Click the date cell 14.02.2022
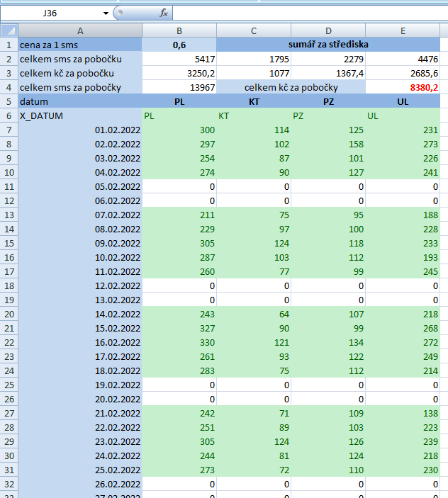This screenshot has height=498, width=448. (x=79, y=314)
